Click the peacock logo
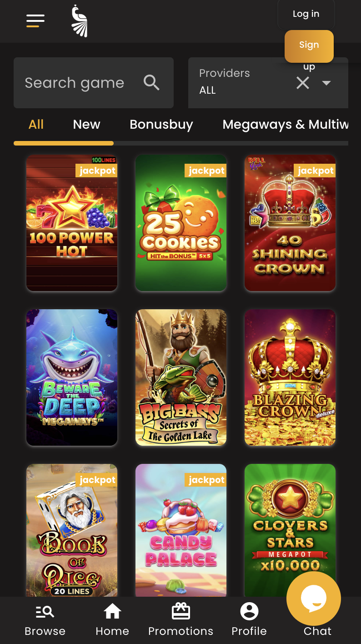 coord(80,21)
